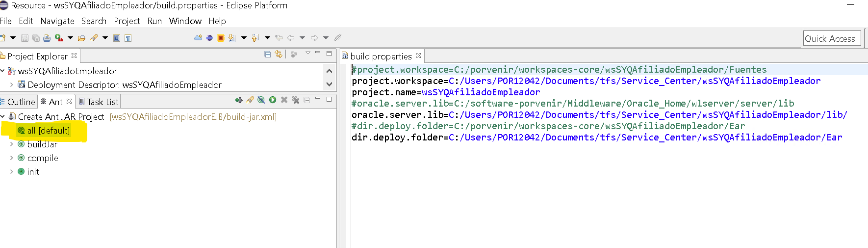
Task: Click Add Buildfiles icon in Ant view
Action: [x=239, y=100]
